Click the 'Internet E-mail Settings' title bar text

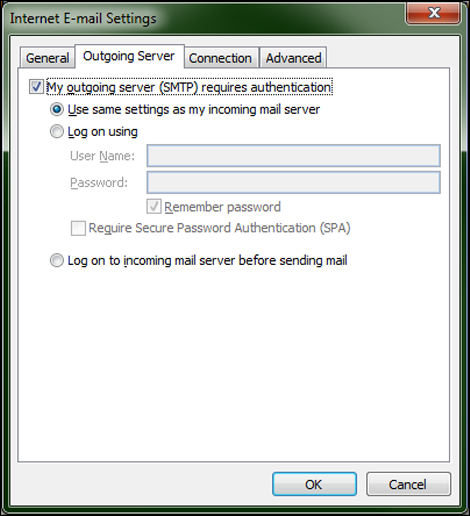83,18
